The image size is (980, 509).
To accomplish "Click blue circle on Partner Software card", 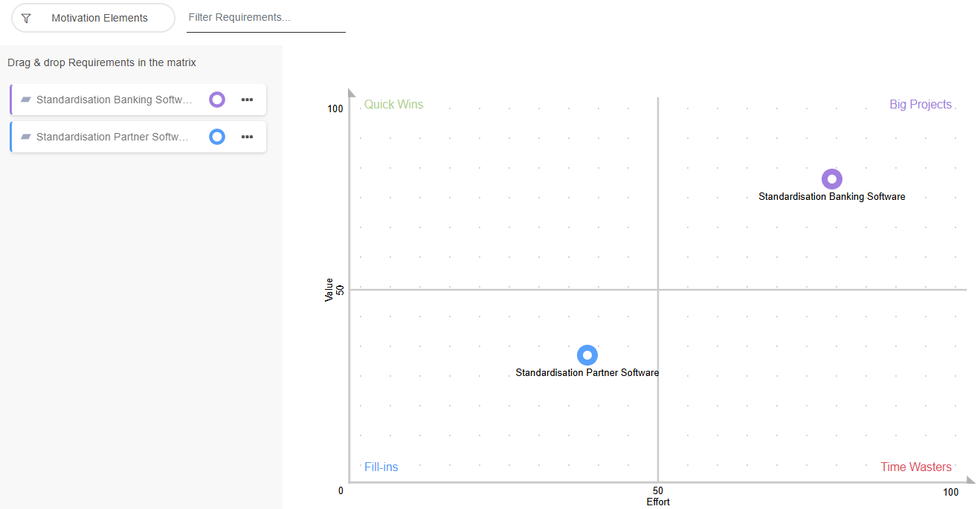I will 217,137.
